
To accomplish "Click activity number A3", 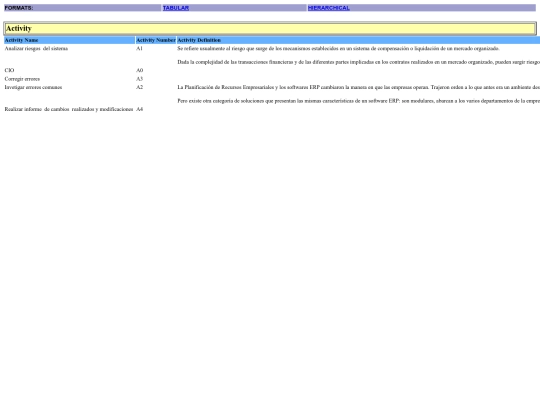I will click(139, 79).
